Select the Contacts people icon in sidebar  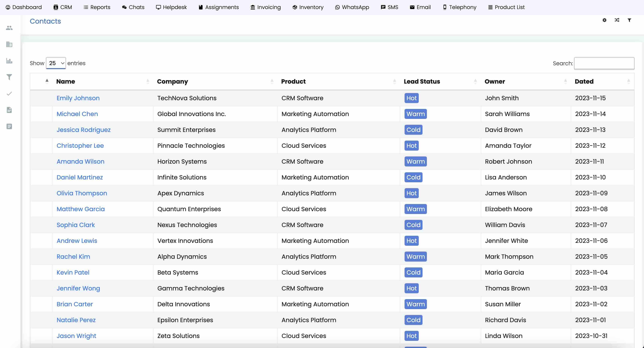click(x=9, y=28)
